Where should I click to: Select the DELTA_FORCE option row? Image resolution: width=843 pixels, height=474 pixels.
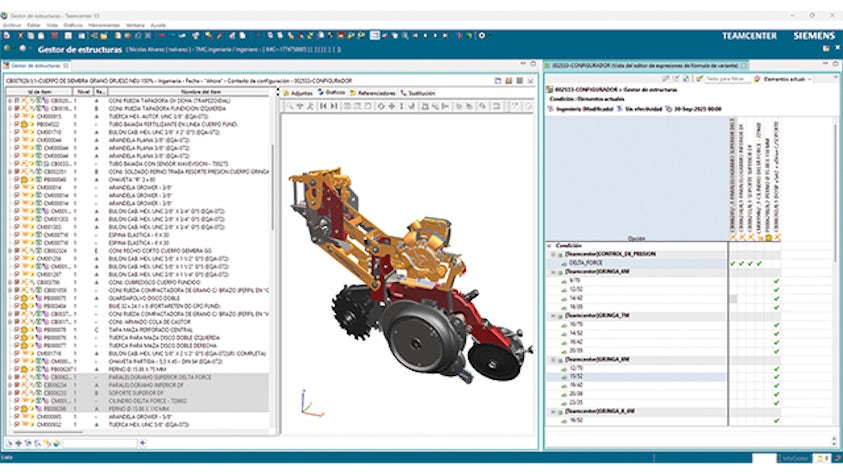637,263
